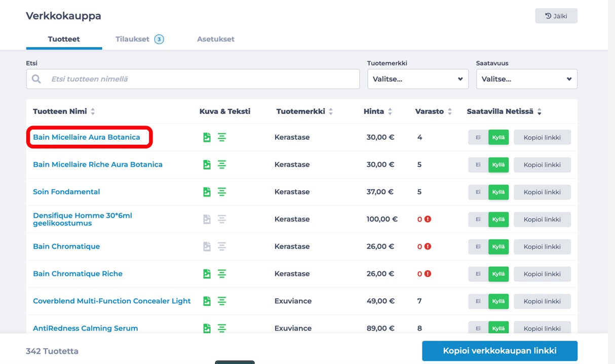Screen dimensions: 615x364
Task: Sort by Tuotemerkki arrows
Action: coord(331,111)
